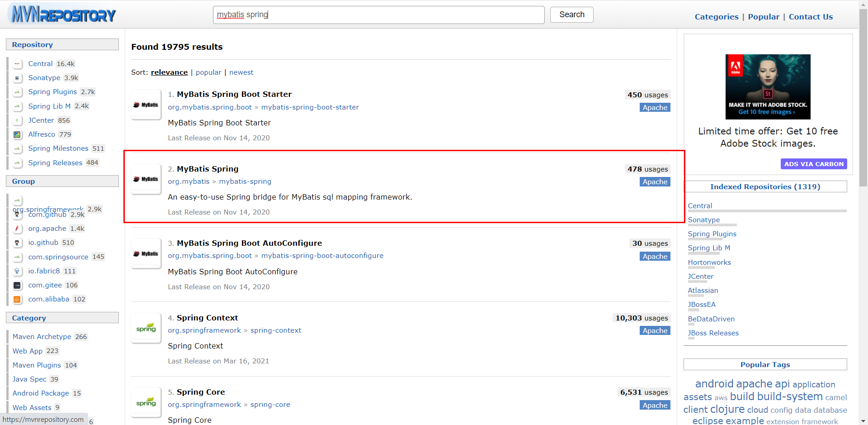
Task: Click the Search button
Action: [x=571, y=14]
